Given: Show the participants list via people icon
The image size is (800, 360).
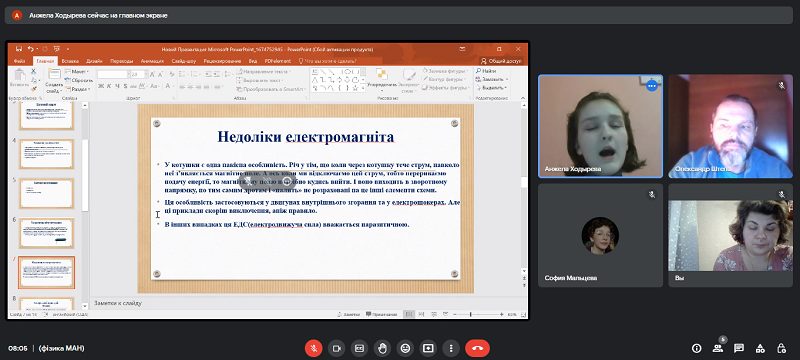Looking at the screenshot, I should tap(717, 348).
